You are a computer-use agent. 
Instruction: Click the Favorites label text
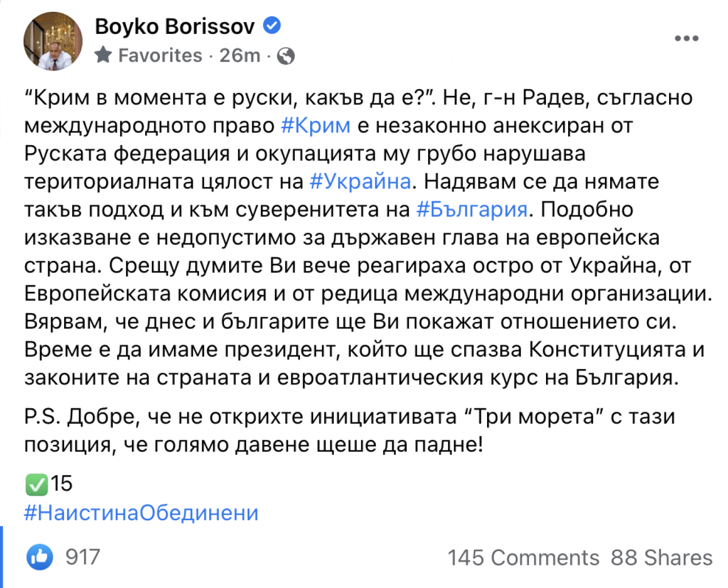160,55
